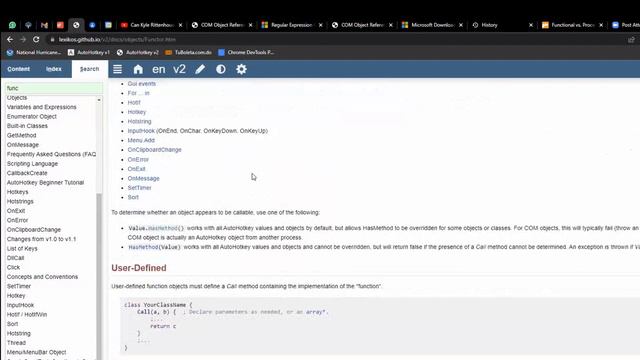Follow the 'InputHook' link in the main list
The height and width of the screenshot is (360, 640).
141,131
